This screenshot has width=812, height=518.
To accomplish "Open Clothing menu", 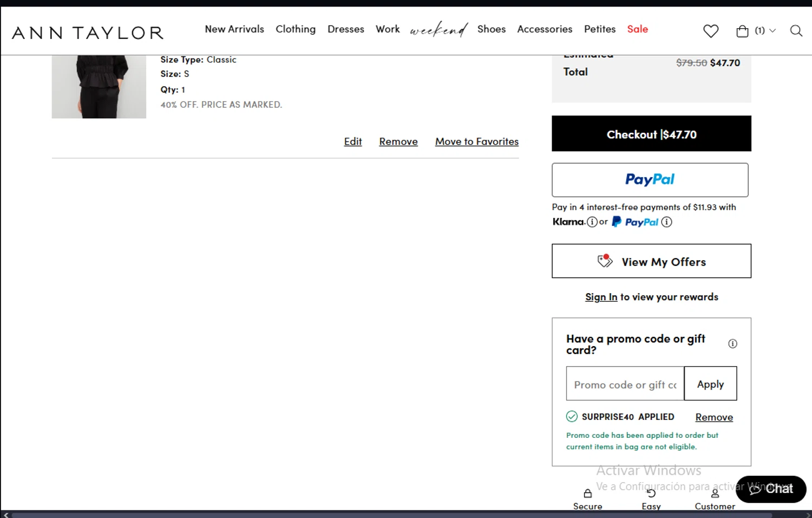I will coord(296,29).
